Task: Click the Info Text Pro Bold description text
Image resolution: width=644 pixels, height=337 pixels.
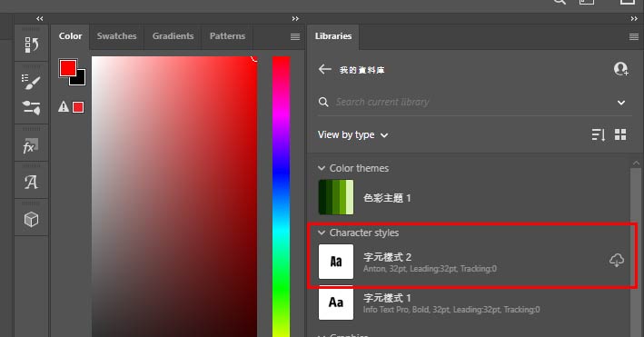Action: point(451,310)
